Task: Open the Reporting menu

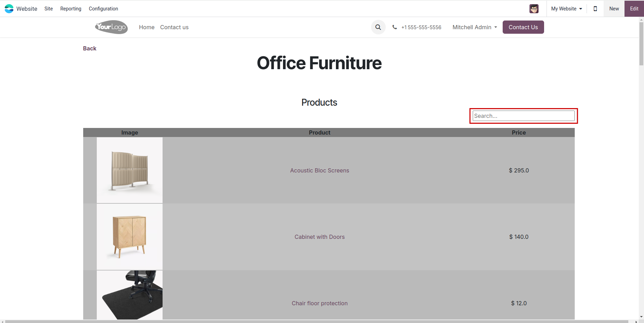Action: tap(71, 9)
